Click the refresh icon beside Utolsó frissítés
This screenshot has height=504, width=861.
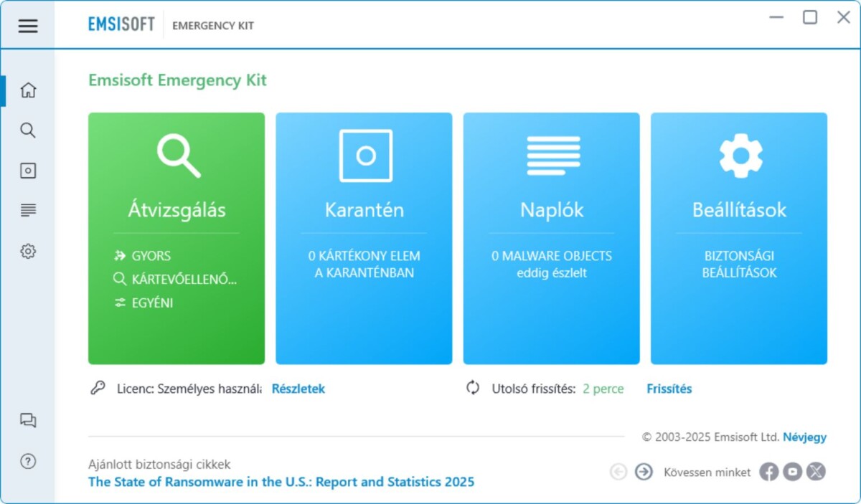(474, 389)
